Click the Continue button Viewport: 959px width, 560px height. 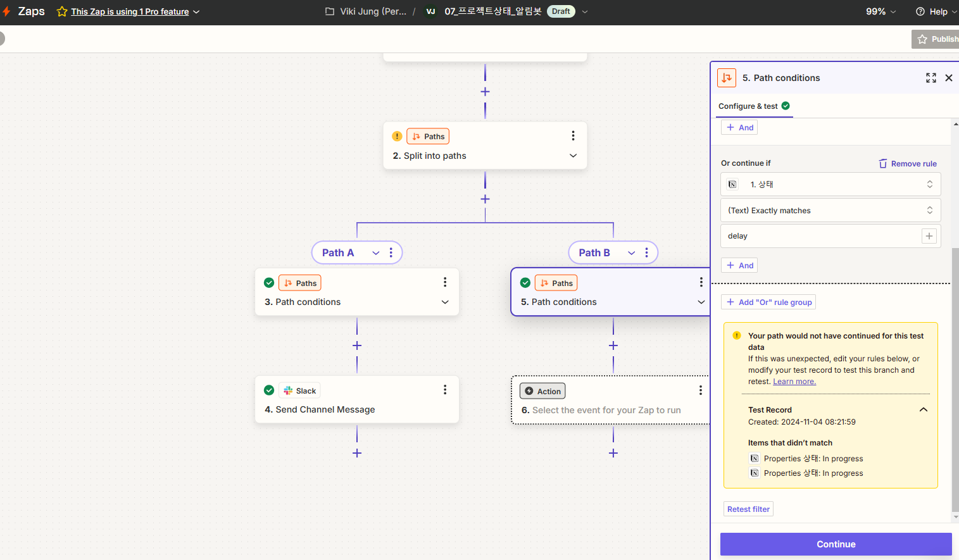[x=836, y=544]
